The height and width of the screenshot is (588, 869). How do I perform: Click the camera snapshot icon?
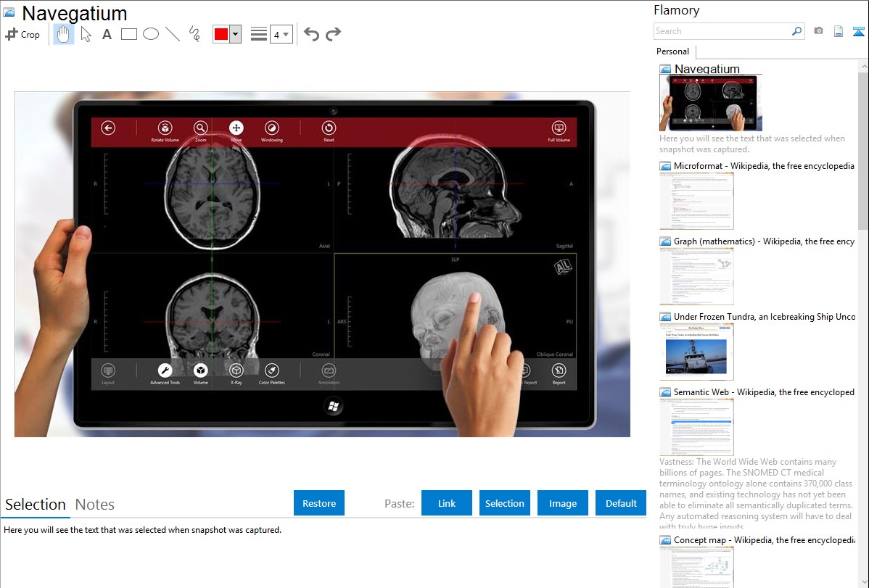click(x=818, y=31)
